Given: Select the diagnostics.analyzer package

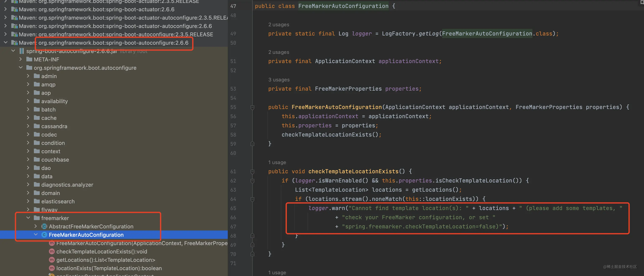Looking at the screenshot, I should pos(67,185).
